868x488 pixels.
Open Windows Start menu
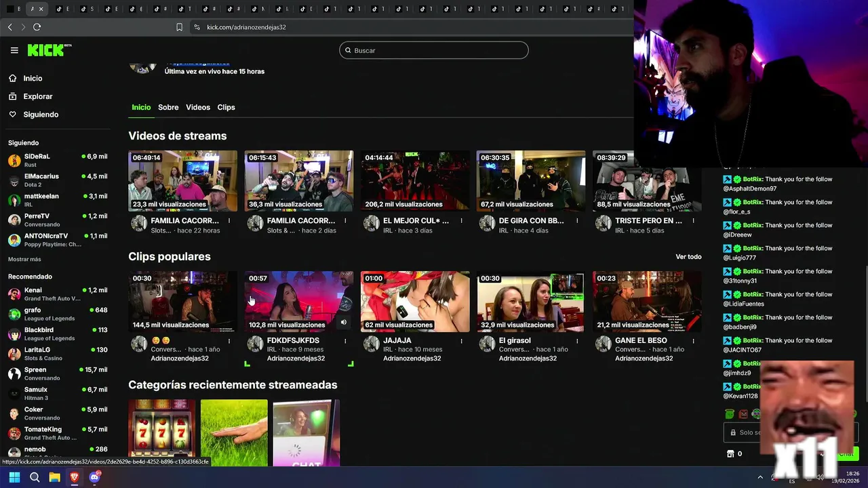point(14,477)
